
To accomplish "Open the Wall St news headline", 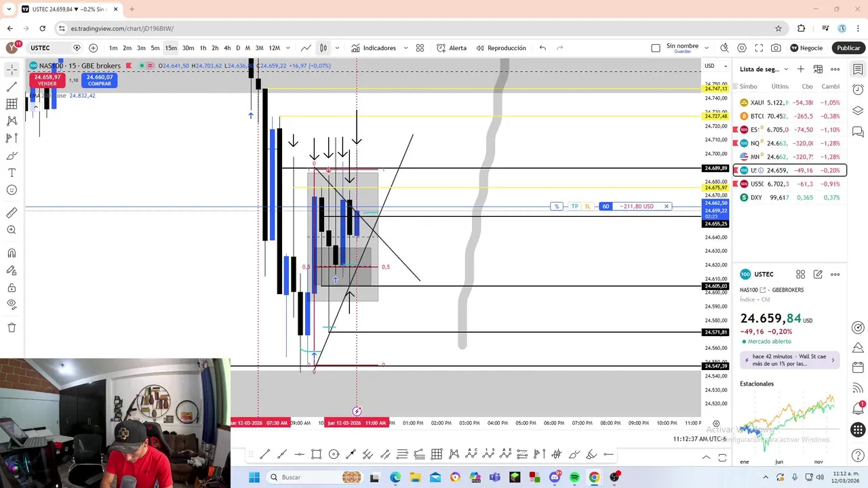I will point(789,360).
